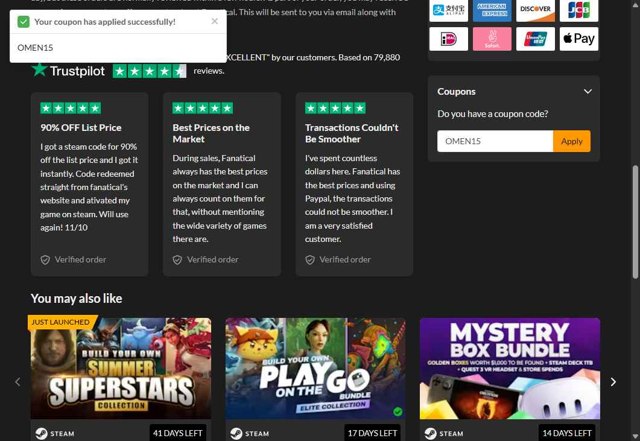640x441 pixels.
Task: Click shield icon under 'Transactions' review
Action: click(310, 260)
